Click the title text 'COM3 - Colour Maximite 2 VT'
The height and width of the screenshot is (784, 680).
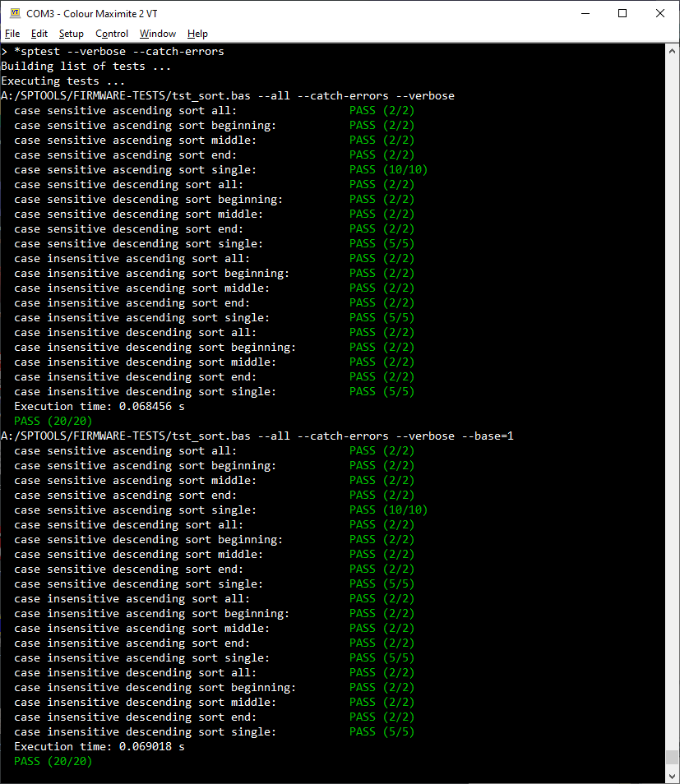91,13
